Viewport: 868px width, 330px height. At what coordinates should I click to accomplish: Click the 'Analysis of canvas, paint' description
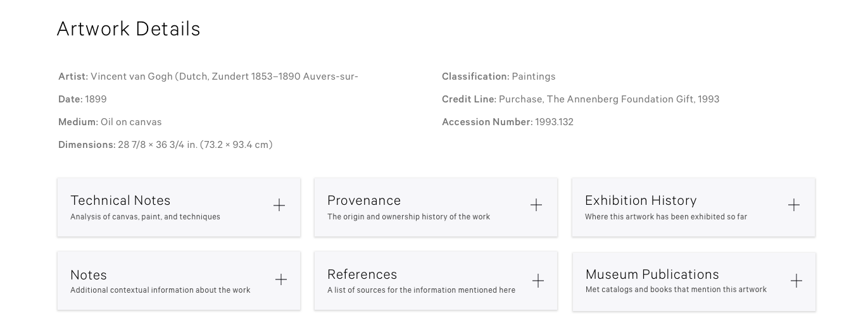pos(145,217)
